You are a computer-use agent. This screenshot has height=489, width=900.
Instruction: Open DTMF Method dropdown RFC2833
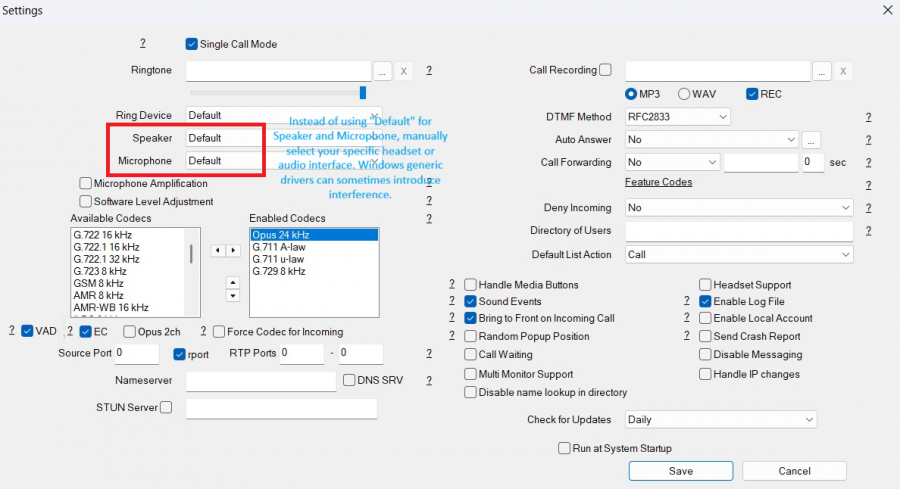(677, 117)
